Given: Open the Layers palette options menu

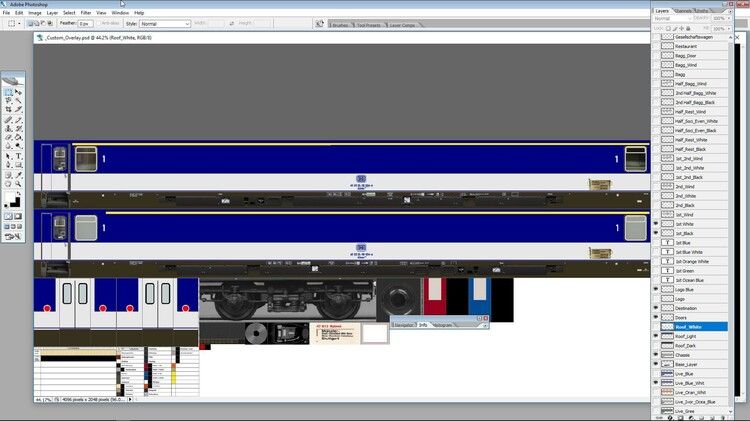Looking at the screenshot, I should pos(729,11).
